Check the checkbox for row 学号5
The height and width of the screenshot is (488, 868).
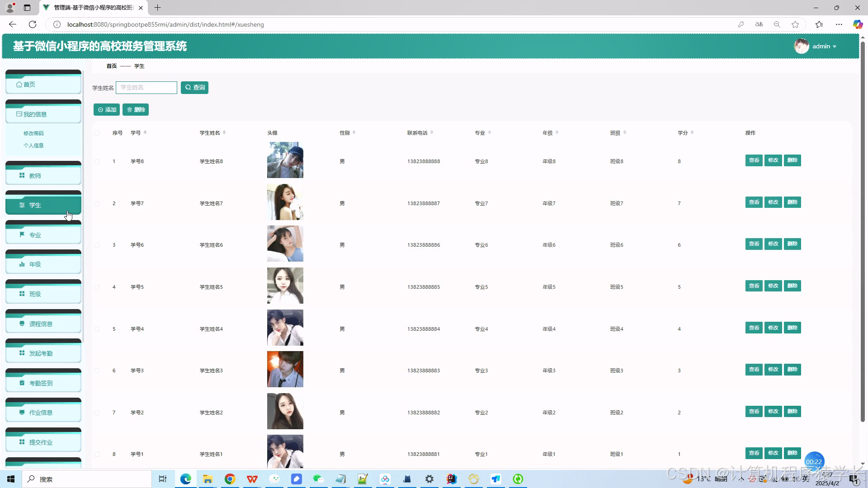point(97,287)
